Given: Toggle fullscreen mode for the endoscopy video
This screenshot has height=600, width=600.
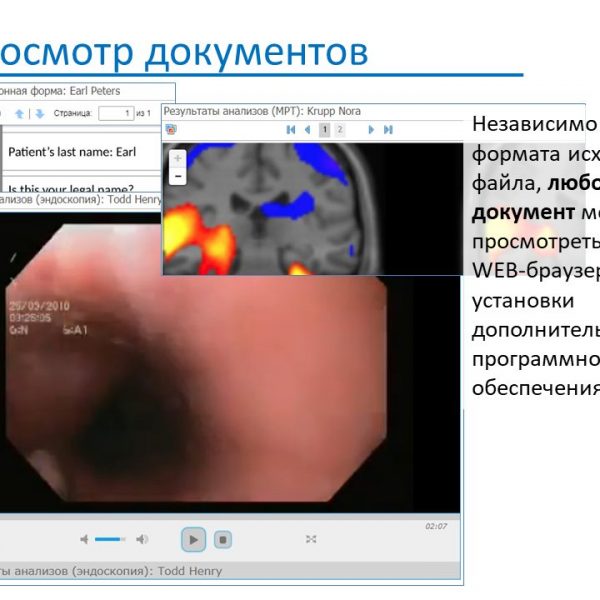Looking at the screenshot, I should [311, 539].
